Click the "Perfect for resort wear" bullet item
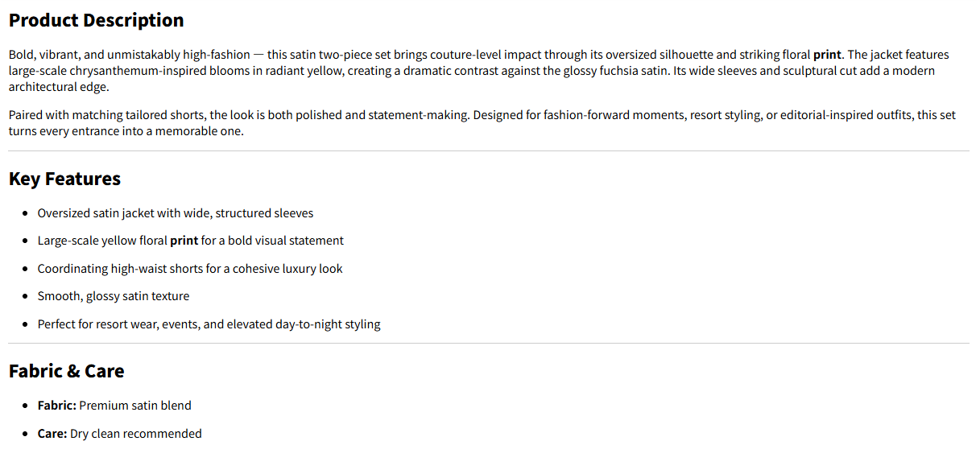The width and height of the screenshot is (980, 474). coord(209,324)
